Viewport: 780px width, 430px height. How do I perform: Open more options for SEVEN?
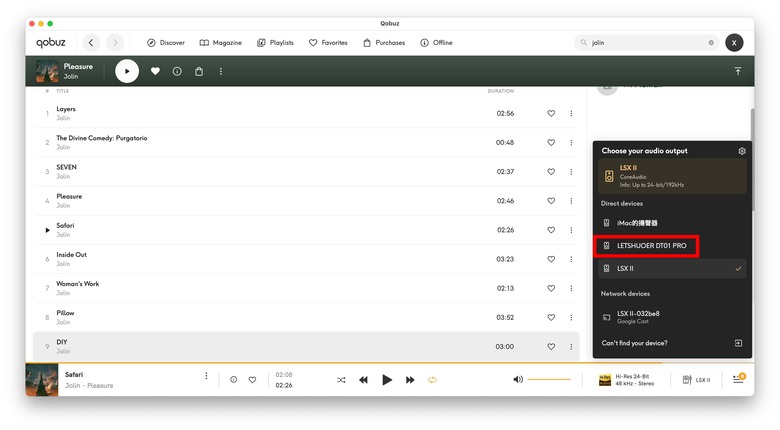tap(571, 172)
